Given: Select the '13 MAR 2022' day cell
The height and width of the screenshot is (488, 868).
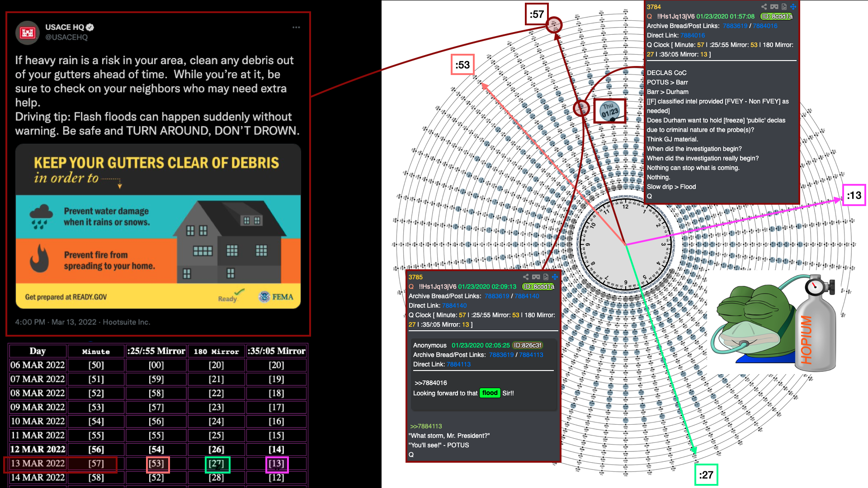Looking at the screenshot, I should (38, 463).
